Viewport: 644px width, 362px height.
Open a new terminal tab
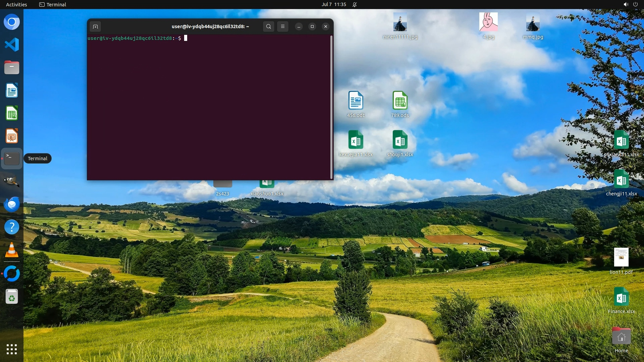coord(95,26)
